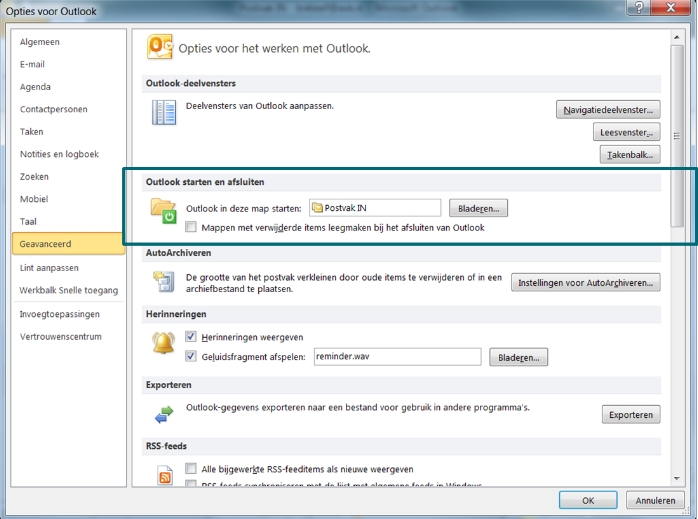Click the Leesvenster button
The height and width of the screenshot is (519, 698).
click(626, 132)
